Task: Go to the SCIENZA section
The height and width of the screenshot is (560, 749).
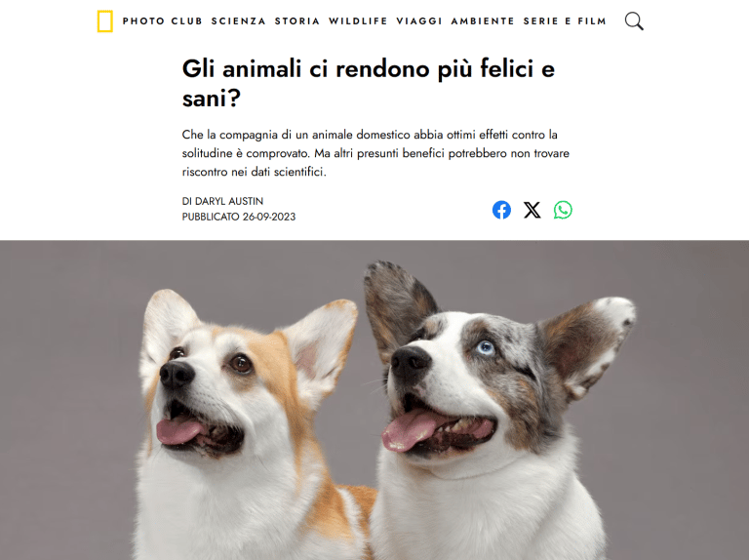Action: click(x=238, y=21)
